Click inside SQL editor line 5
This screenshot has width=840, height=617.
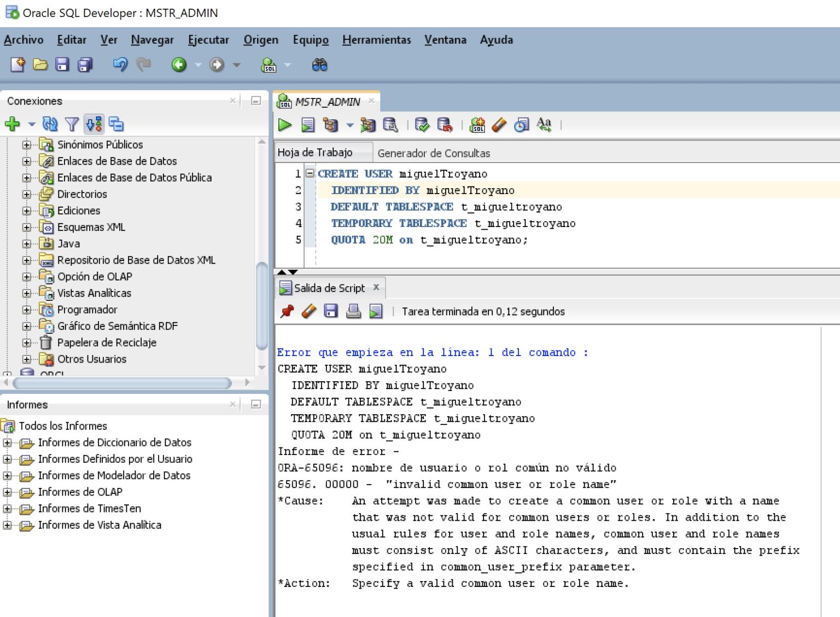[x=429, y=240]
